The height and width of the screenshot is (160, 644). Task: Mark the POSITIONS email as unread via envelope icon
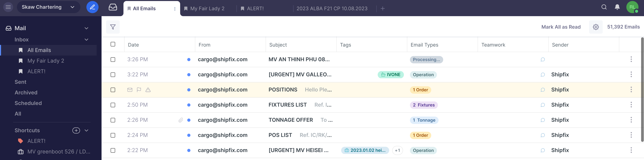130,90
